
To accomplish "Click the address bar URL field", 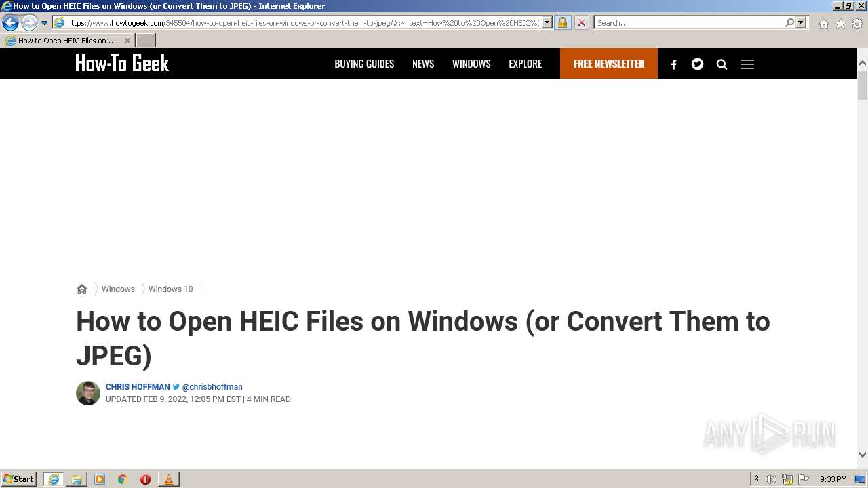I will (297, 23).
